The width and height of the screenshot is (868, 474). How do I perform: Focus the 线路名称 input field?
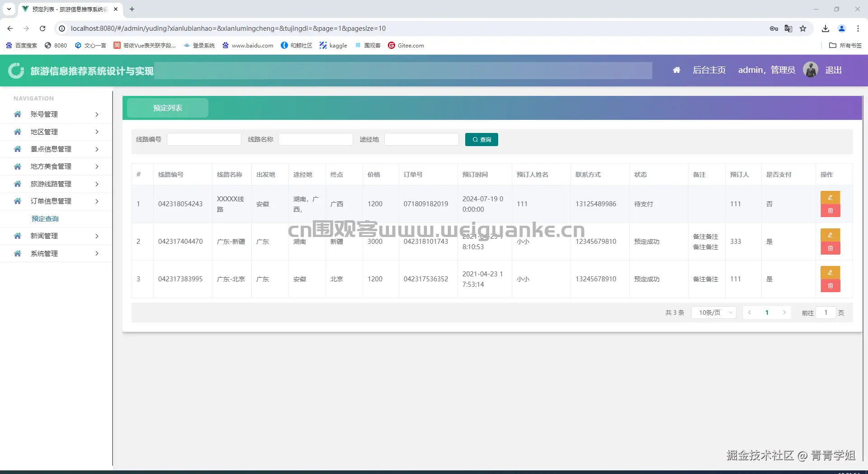coord(316,139)
